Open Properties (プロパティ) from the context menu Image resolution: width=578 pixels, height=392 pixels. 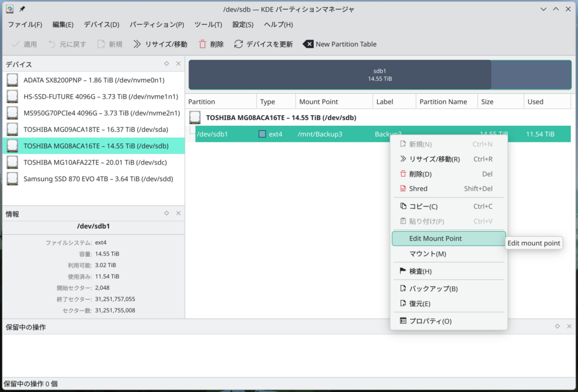430,321
